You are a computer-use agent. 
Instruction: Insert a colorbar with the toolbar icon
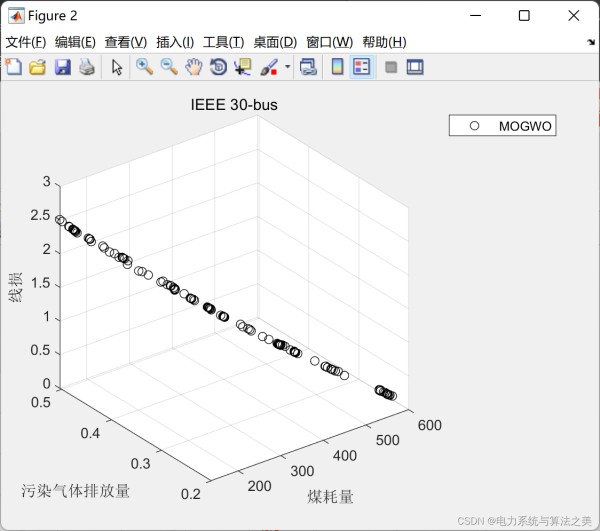pyautogui.click(x=337, y=67)
